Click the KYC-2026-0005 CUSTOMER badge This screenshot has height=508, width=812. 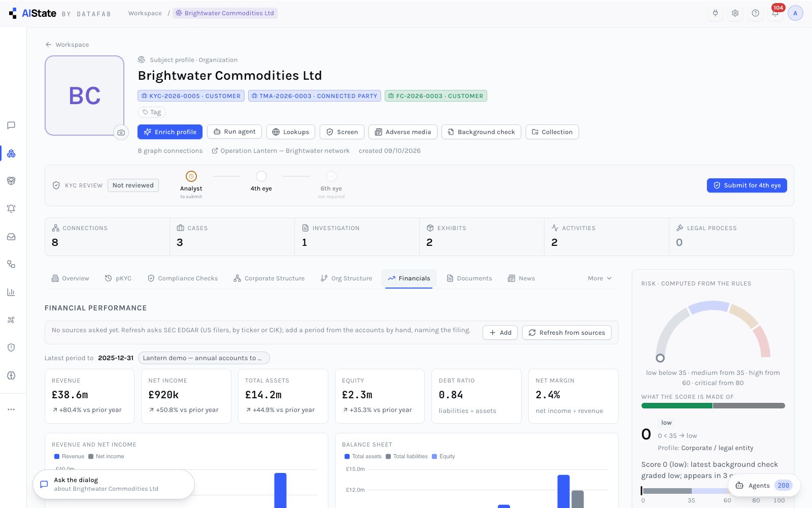tap(191, 96)
